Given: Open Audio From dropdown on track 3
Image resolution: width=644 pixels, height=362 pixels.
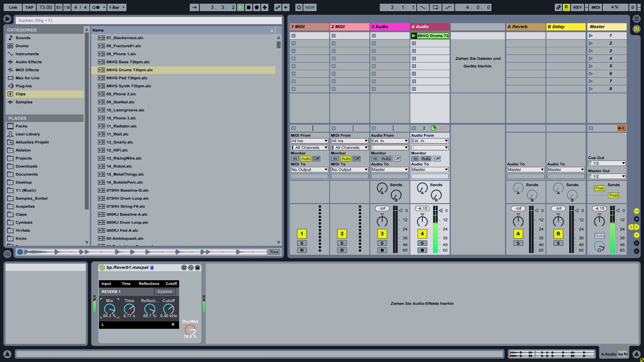Looking at the screenshot, I should coord(389,141).
